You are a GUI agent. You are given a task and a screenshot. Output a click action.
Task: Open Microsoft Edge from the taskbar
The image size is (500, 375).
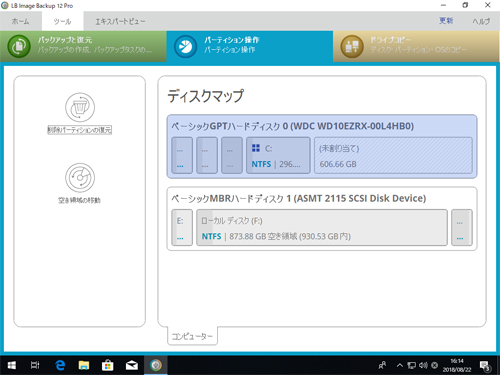tap(60, 365)
